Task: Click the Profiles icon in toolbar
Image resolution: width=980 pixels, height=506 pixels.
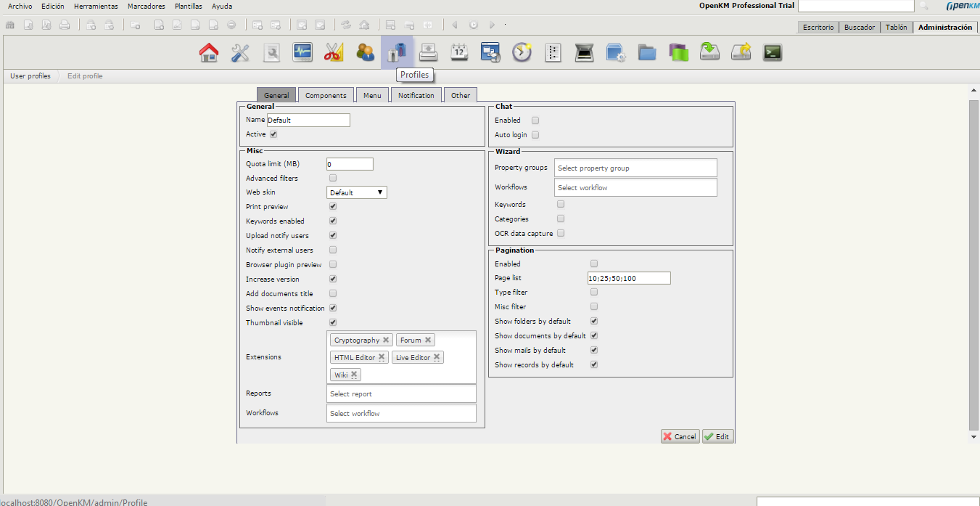Action: click(397, 52)
